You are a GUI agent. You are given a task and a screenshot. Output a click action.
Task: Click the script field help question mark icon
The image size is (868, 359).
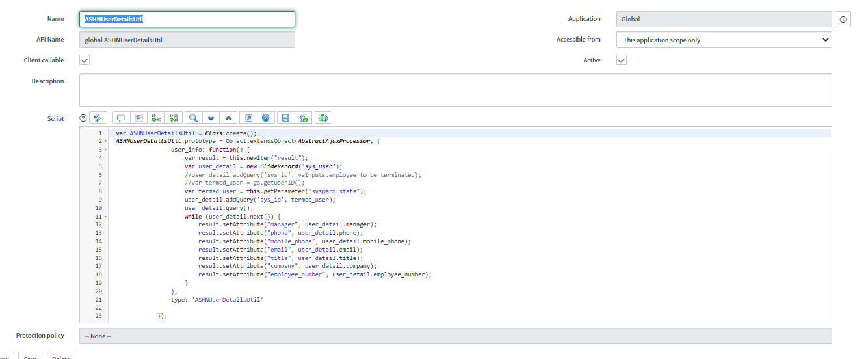(83, 118)
